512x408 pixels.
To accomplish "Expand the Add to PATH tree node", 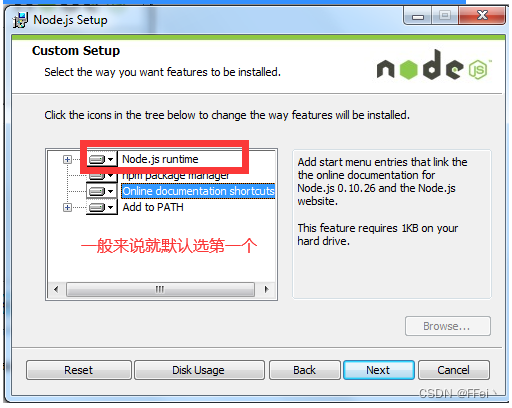I will [67, 207].
